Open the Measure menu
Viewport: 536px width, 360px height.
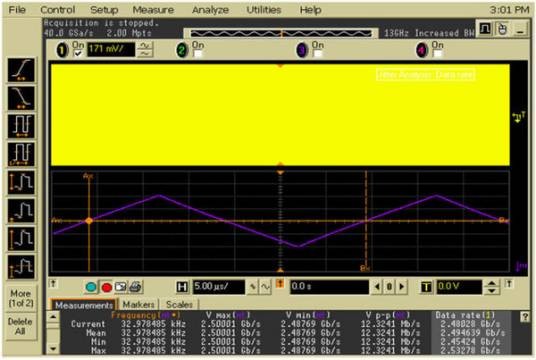153,10
